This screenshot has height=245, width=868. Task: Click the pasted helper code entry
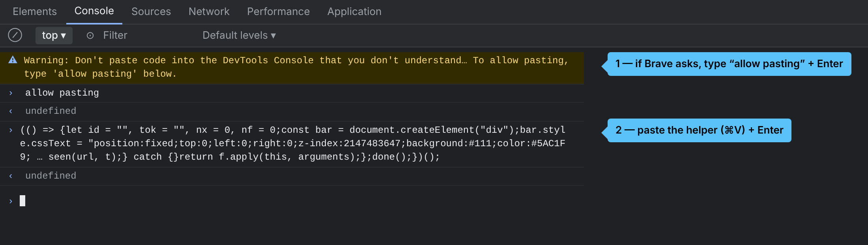point(293,143)
